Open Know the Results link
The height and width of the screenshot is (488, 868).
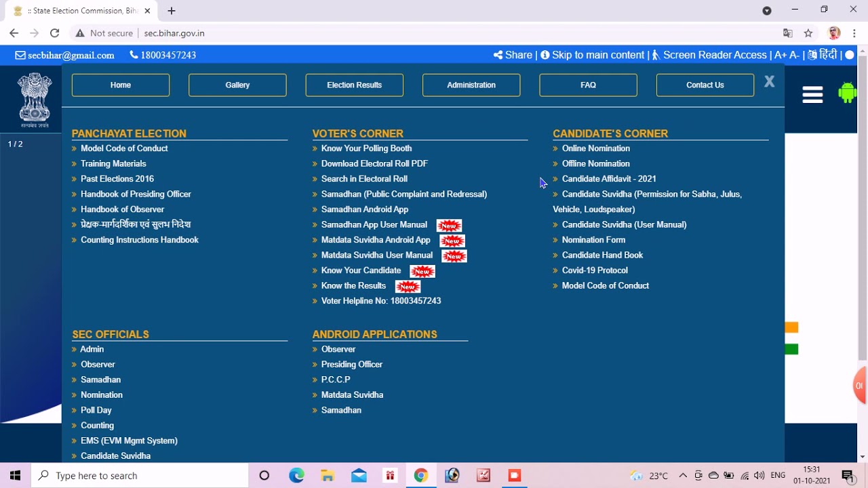[x=353, y=285]
